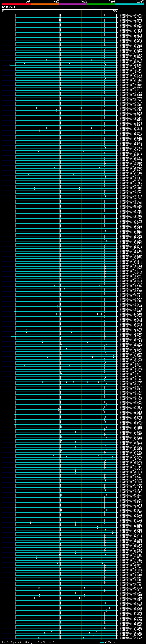Image resolution: width=146 pixels, height=644 pixels.
Task: Open hit UniRef100_Q2UZT4
Action: 131,35
